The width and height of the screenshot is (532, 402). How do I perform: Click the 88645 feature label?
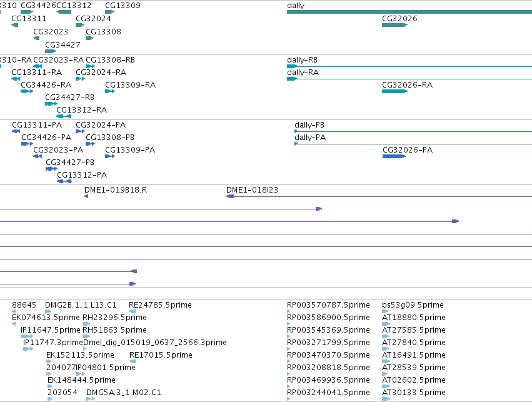[24, 305]
